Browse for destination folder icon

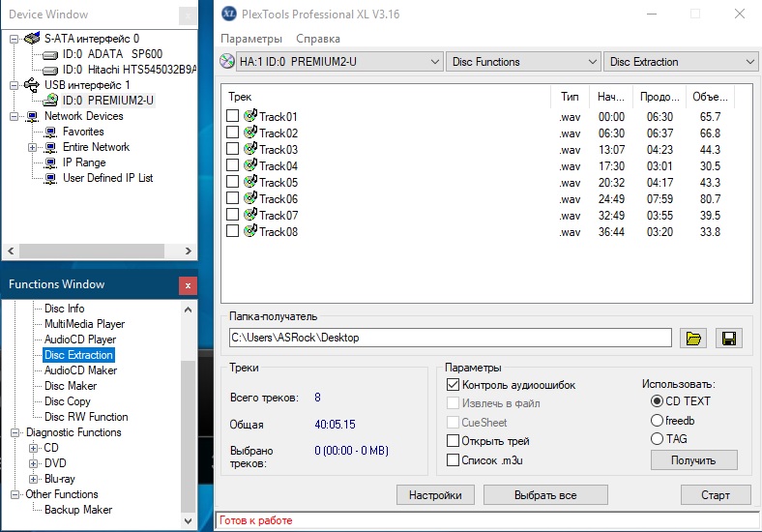point(693,338)
